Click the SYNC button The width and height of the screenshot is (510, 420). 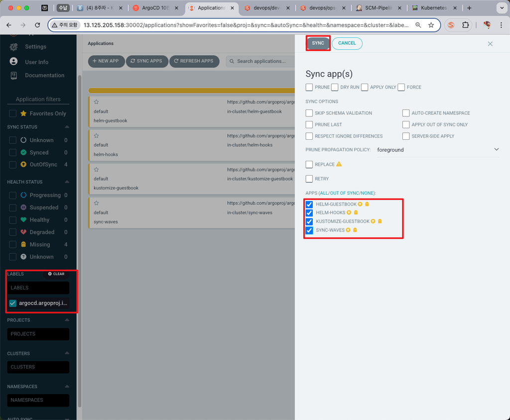(x=318, y=43)
